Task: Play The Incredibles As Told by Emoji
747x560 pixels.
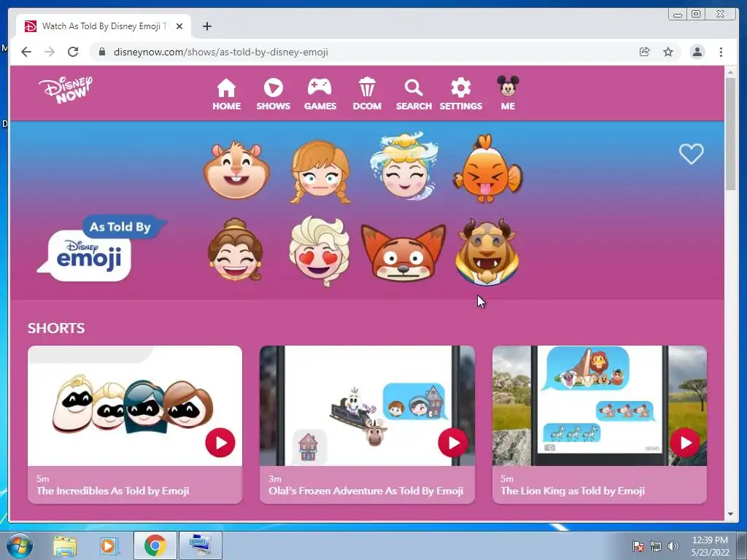Action: pos(220,443)
